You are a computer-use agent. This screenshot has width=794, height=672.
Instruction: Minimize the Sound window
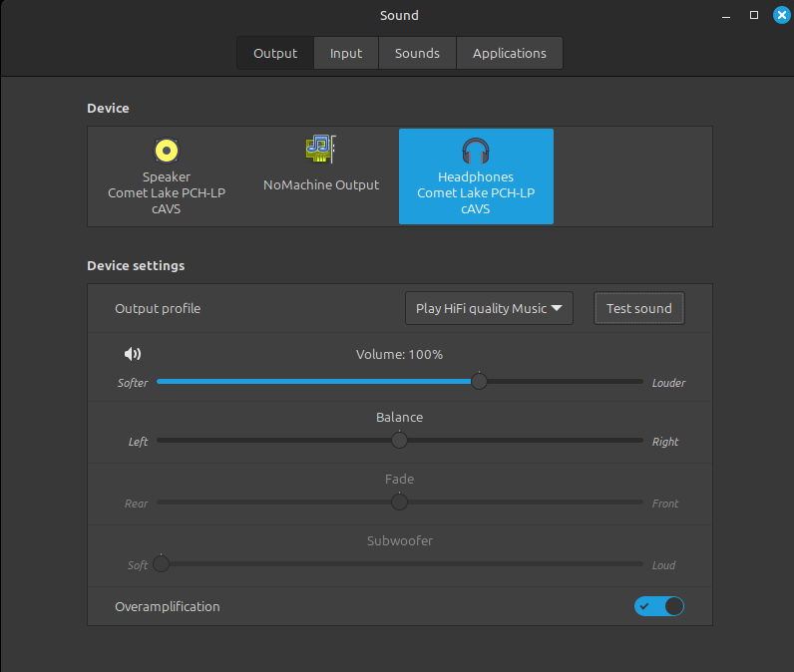[x=726, y=16]
